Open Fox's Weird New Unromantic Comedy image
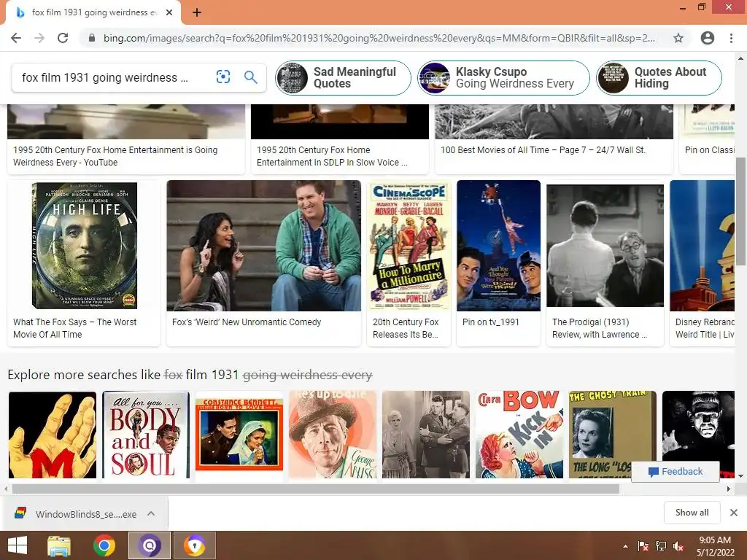This screenshot has width=747, height=560. [264, 246]
